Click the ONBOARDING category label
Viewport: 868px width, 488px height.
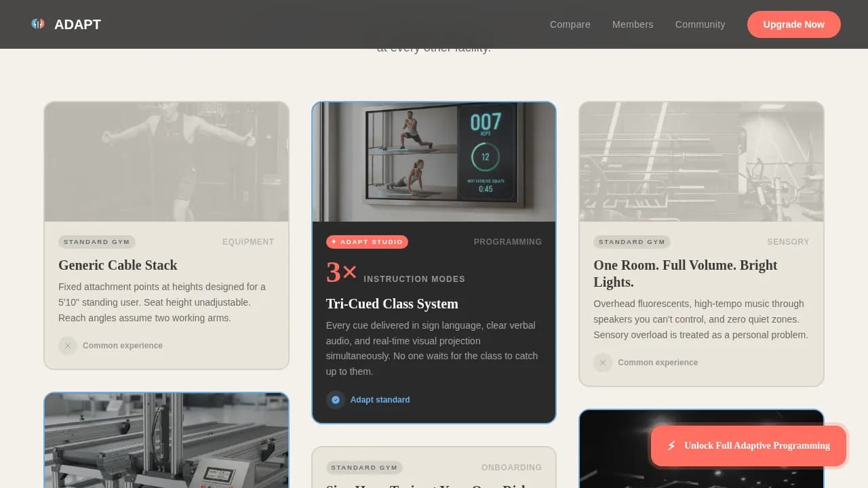[511, 468]
